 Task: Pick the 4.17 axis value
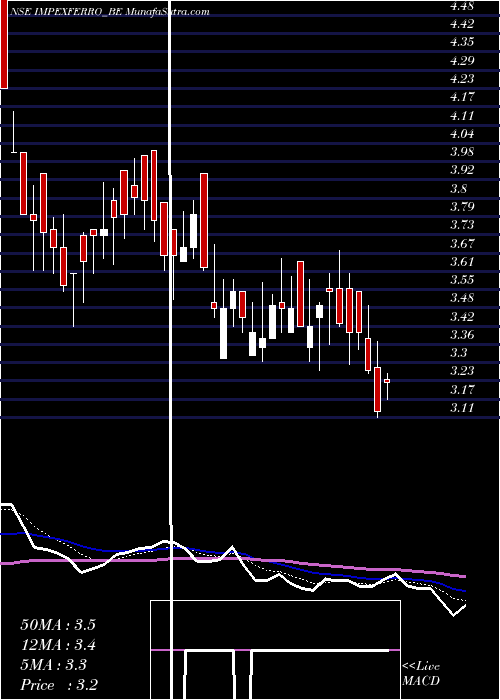(x=462, y=97)
